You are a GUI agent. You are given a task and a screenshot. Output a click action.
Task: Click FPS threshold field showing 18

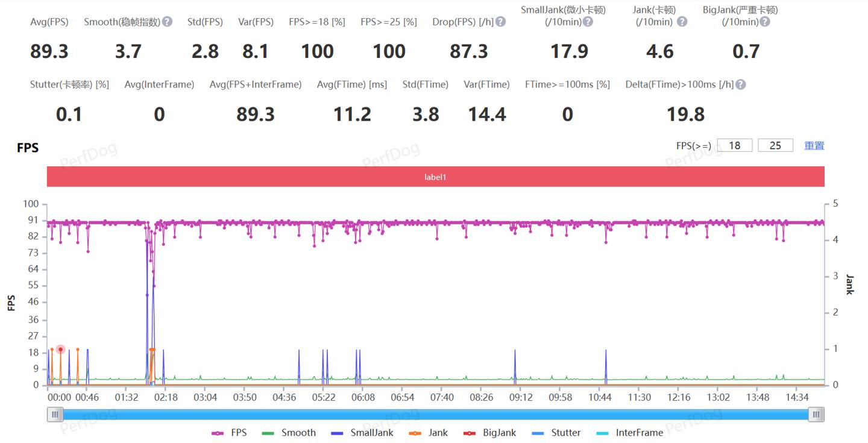pos(734,145)
